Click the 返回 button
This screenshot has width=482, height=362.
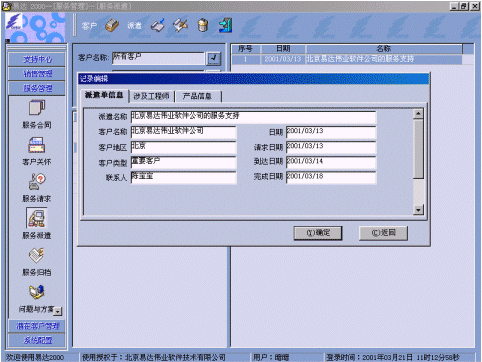point(383,233)
